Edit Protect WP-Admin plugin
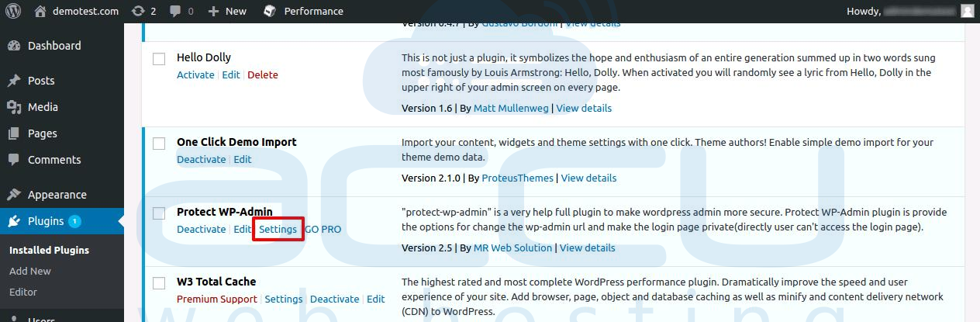 tap(243, 230)
